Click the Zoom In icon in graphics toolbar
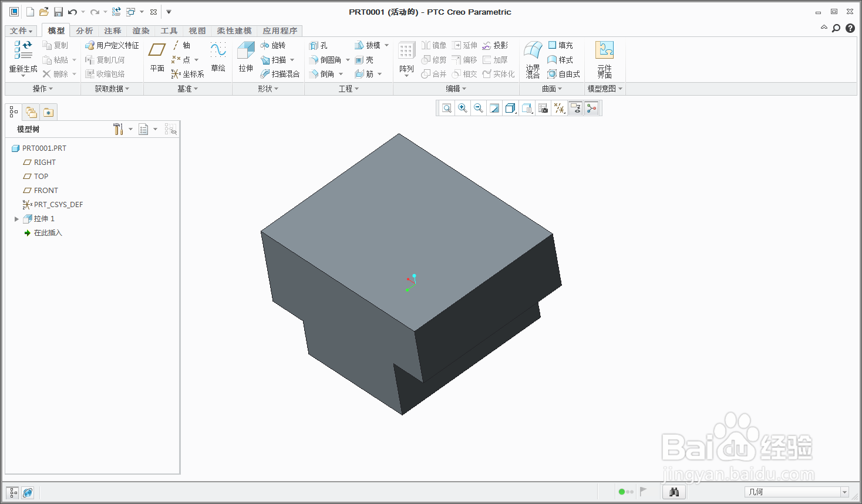This screenshot has height=504, width=862. [x=463, y=108]
